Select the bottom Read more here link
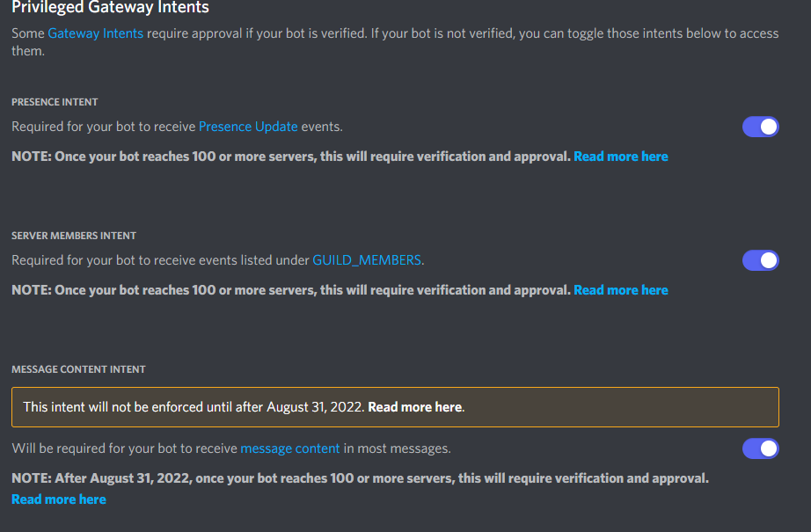The height and width of the screenshot is (532, 811). (x=58, y=499)
